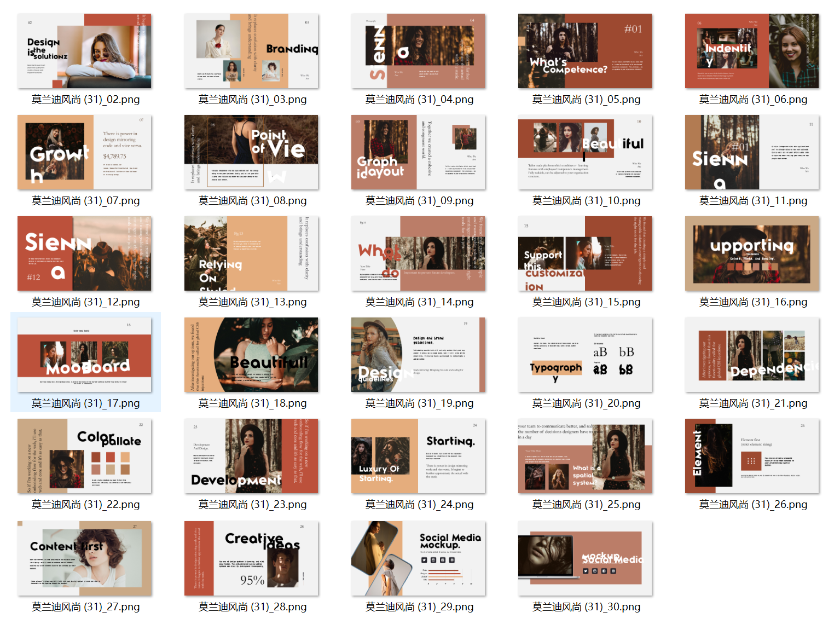
Task: Select the Growth slide image 07
Action: pyautogui.click(x=84, y=152)
